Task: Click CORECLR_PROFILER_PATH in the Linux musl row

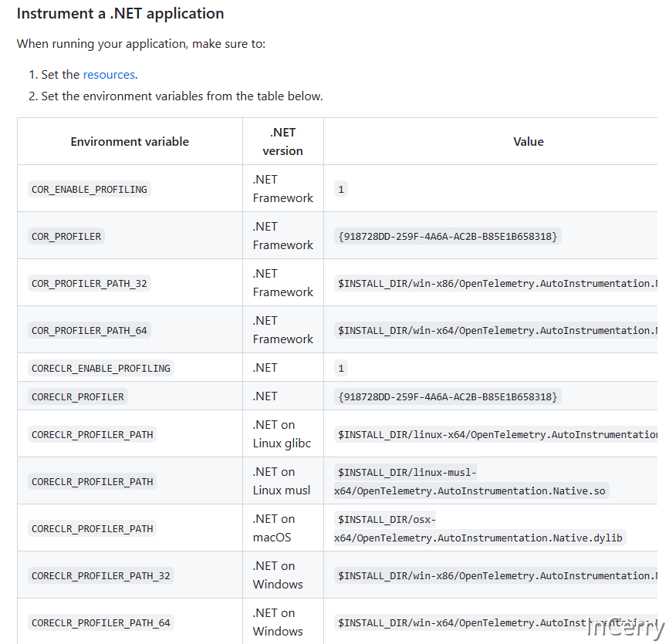Action: tap(92, 481)
